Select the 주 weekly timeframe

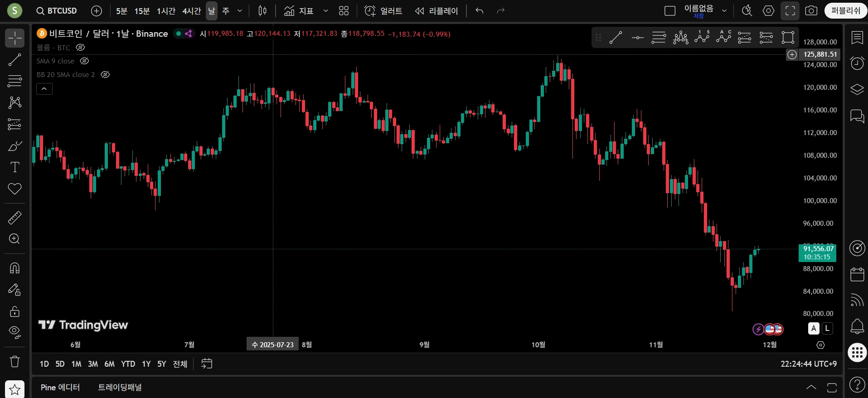(226, 11)
